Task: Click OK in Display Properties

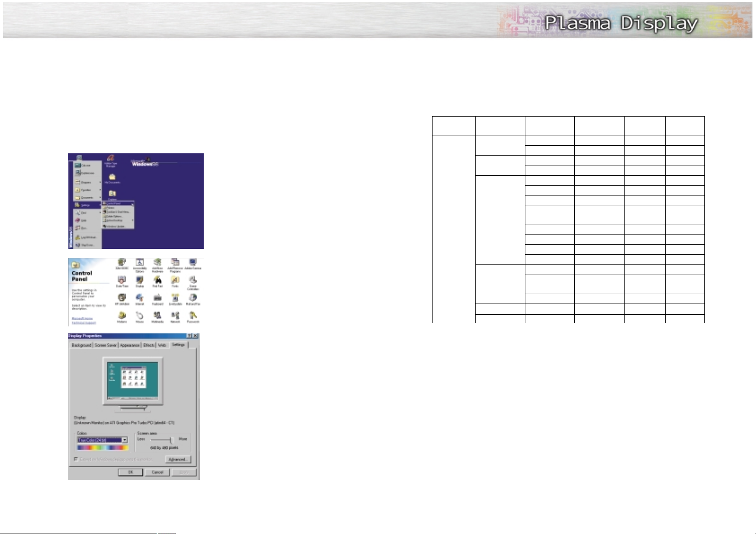Action: pyautogui.click(x=131, y=472)
